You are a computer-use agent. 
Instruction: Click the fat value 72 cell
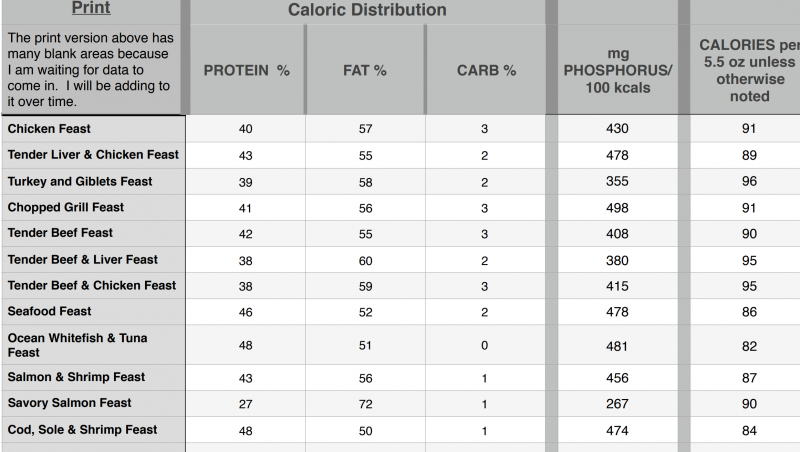pyautogui.click(x=365, y=403)
